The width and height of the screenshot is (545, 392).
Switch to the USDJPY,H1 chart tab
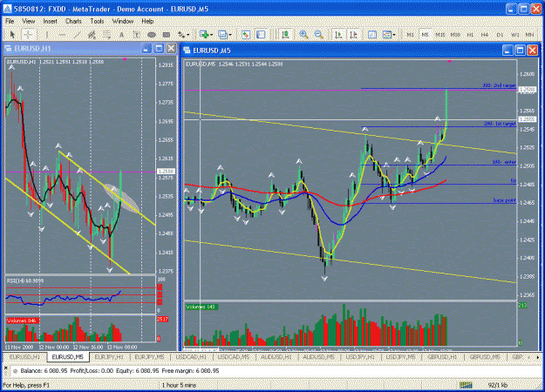tap(360, 357)
